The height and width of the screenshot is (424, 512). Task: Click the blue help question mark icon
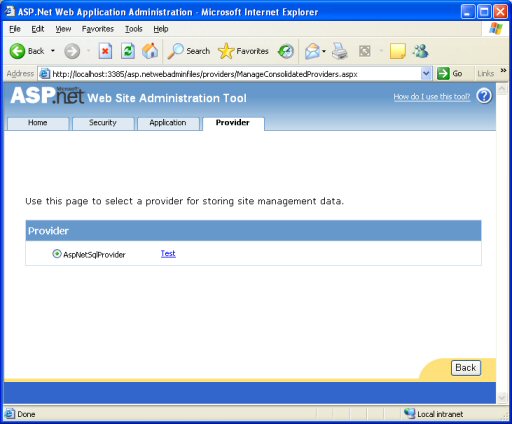coord(484,96)
